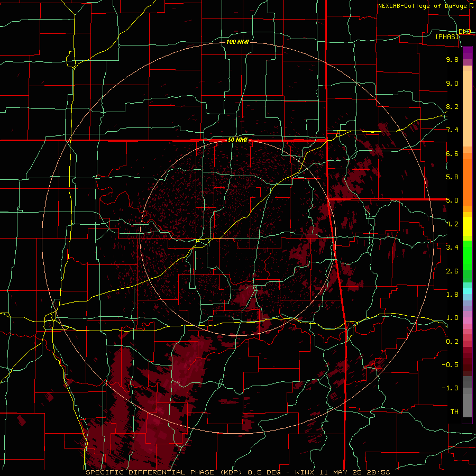This screenshot has width=476, height=476.
Task: Click the 1.0 value on color scale
Action: (x=452, y=318)
